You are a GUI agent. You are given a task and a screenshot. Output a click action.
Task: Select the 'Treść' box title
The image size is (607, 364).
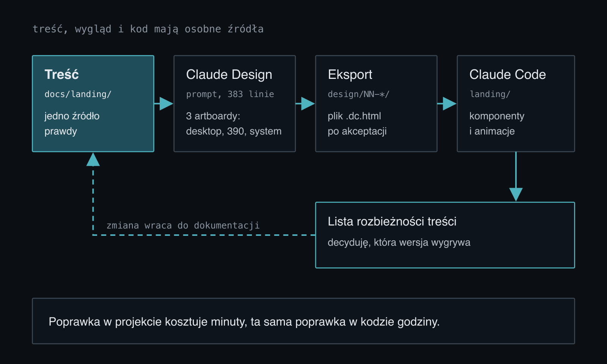[61, 74]
